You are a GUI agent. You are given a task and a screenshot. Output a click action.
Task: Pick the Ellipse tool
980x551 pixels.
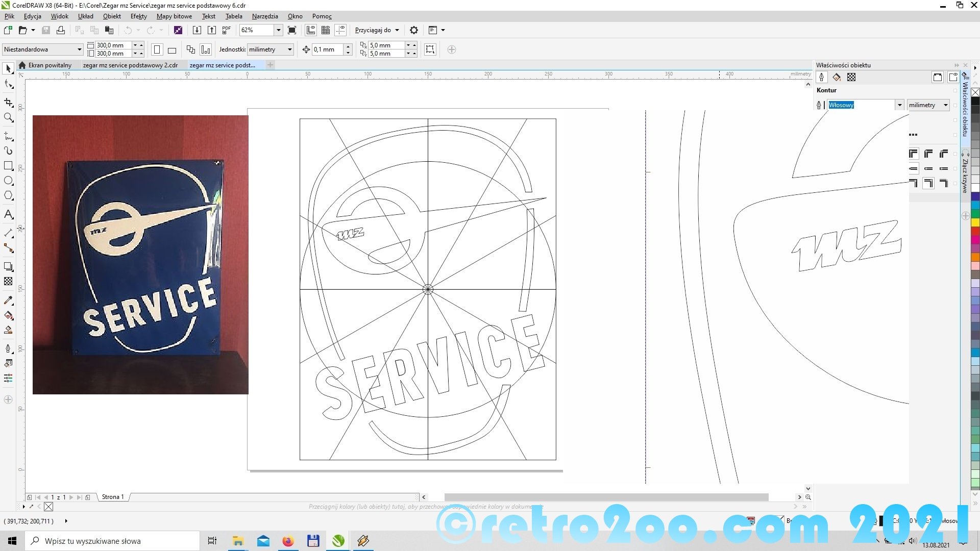point(8,181)
